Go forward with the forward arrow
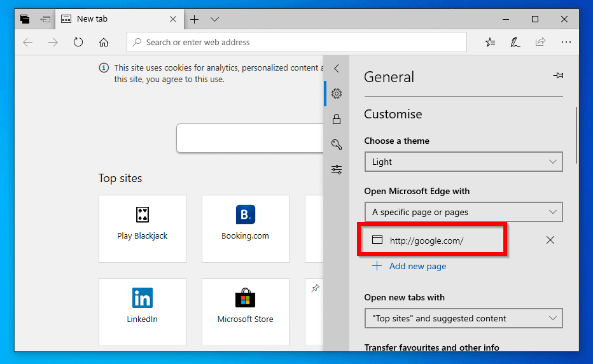 (53, 43)
